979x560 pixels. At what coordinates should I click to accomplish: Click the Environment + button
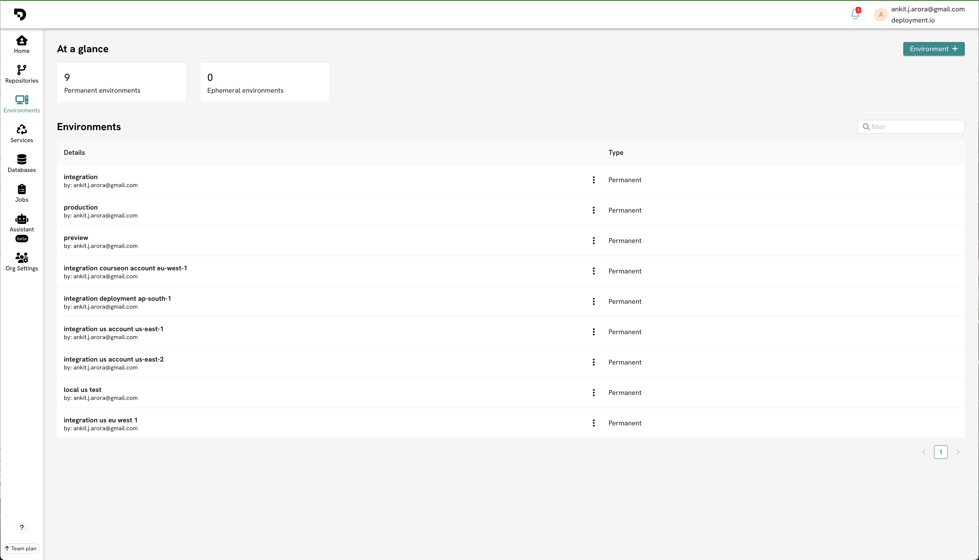(x=933, y=49)
